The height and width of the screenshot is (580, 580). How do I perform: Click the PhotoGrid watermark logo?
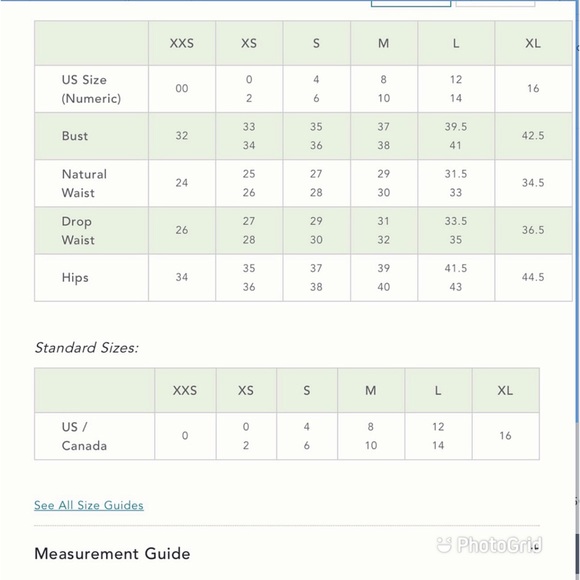[x=489, y=544]
